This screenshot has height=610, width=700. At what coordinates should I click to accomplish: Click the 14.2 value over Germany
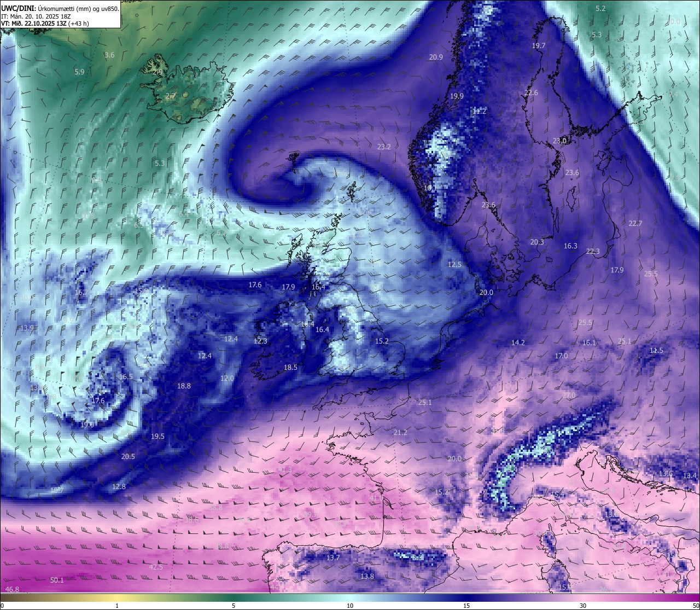point(518,342)
